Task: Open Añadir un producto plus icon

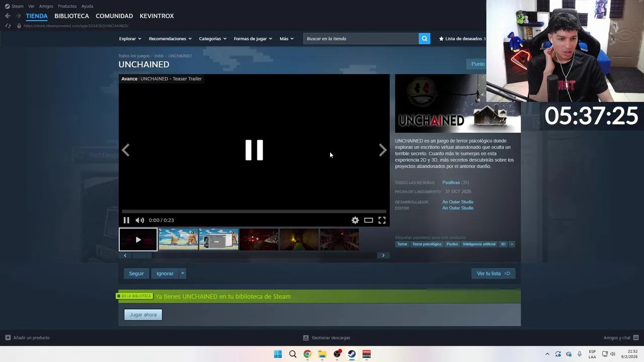Action: [x=8, y=338]
